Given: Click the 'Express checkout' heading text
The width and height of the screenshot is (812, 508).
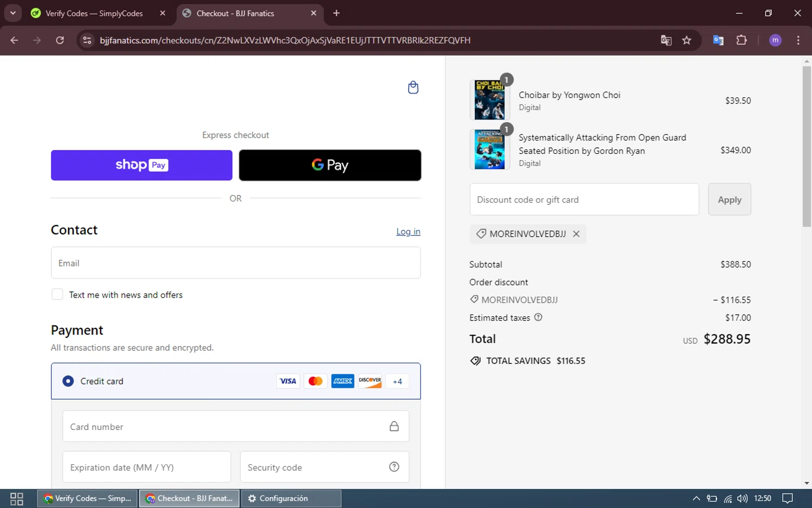Looking at the screenshot, I should [235, 135].
